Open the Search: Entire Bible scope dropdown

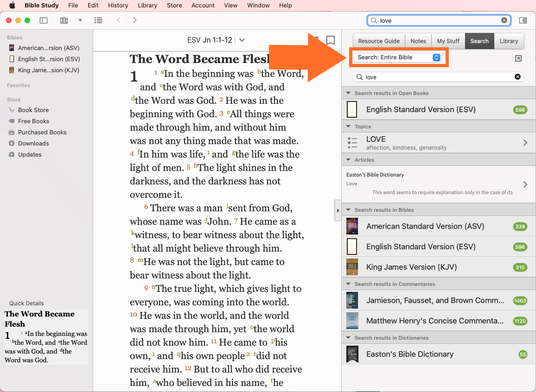[398, 57]
